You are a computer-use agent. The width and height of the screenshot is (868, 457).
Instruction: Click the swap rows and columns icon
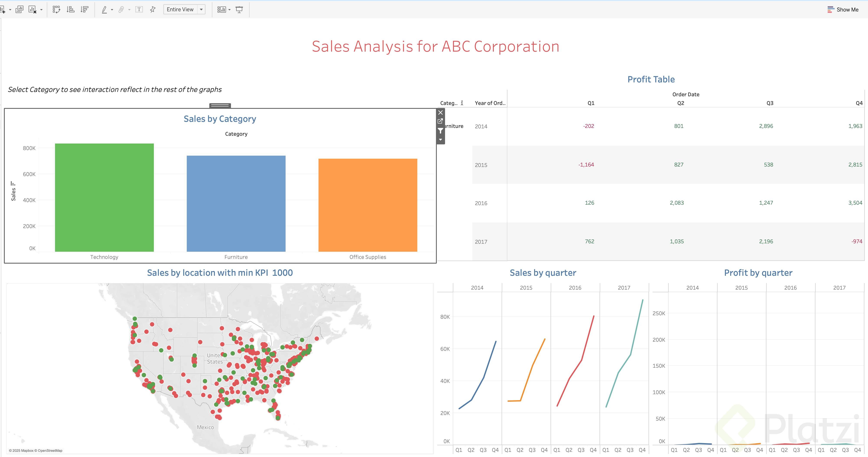[56, 10]
